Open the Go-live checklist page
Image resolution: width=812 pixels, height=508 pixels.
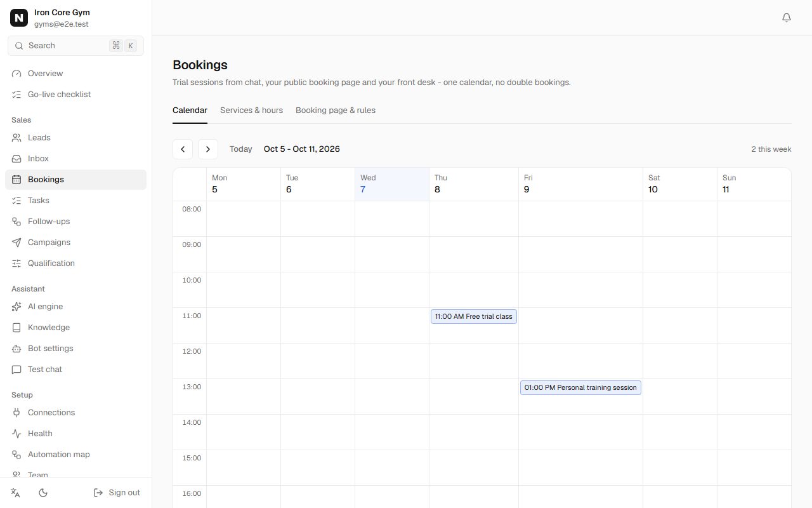75,95
